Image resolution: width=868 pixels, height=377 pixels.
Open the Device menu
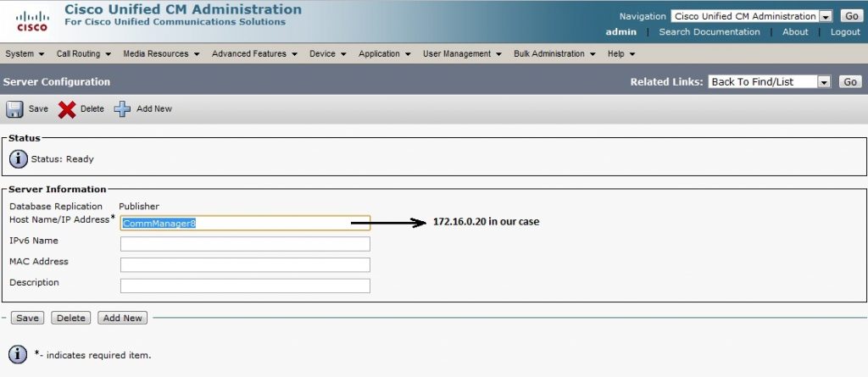coord(328,53)
